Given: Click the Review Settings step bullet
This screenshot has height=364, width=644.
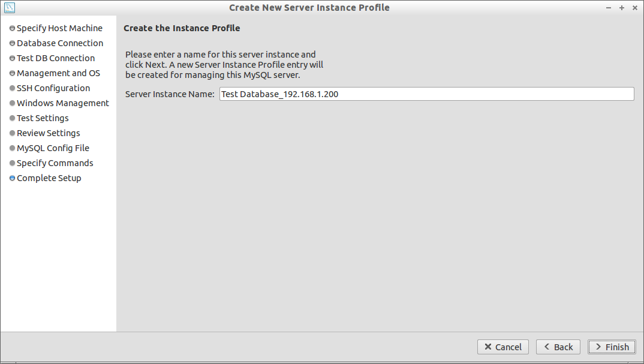Looking at the screenshot, I should click(13, 133).
